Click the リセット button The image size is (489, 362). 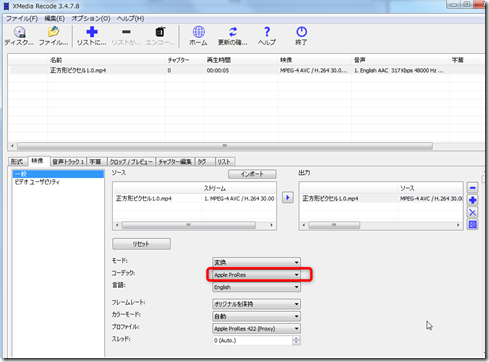[141, 244]
